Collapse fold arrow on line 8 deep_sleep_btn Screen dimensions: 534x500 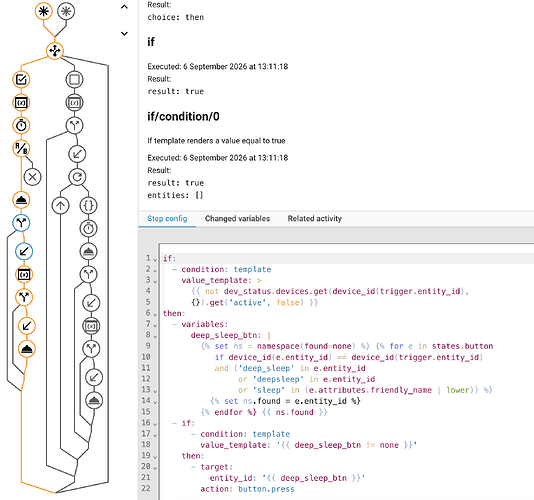tap(155, 336)
